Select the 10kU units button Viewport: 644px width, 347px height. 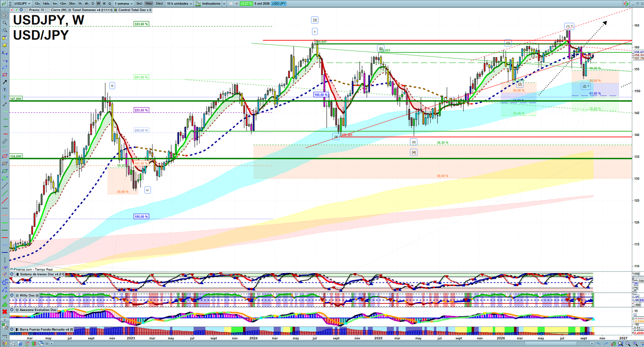149,4
